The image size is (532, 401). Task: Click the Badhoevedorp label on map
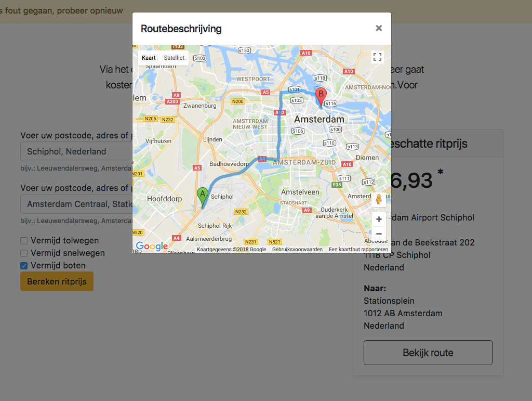click(x=229, y=164)
